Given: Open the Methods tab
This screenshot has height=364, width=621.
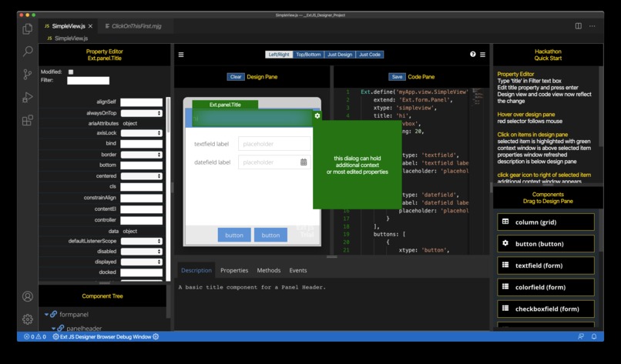Looking at the screenshot, I should pyautogui.click(x=269, y=270).
